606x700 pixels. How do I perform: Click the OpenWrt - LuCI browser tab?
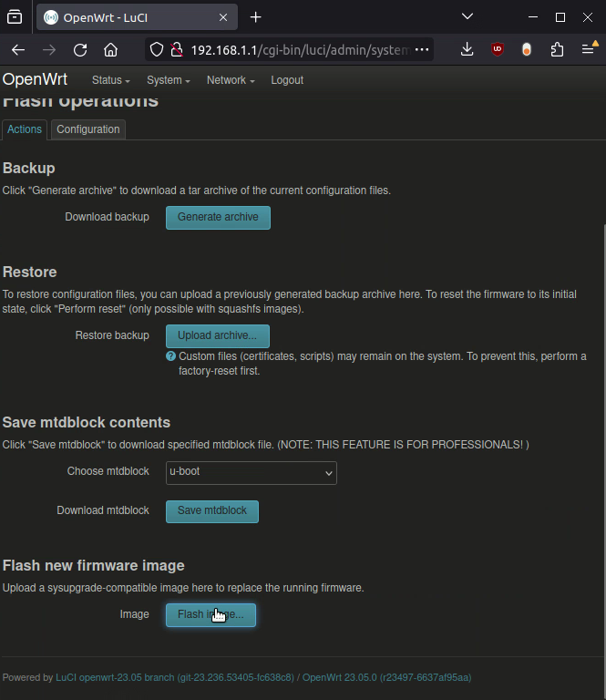coord(137,17)
